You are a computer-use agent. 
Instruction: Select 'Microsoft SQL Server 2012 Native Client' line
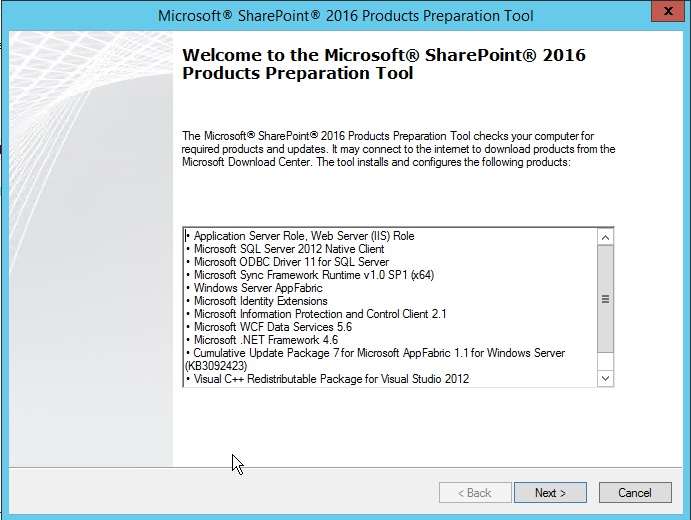point(285,249)
